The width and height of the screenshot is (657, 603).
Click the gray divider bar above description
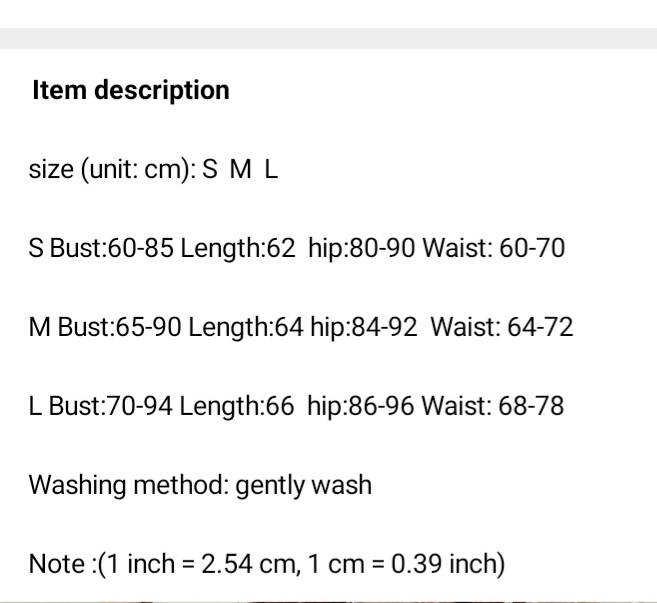coord(328,38)
